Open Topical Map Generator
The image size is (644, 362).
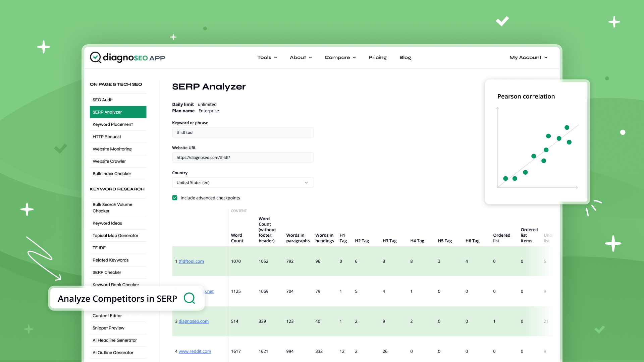tap(118, 236)
